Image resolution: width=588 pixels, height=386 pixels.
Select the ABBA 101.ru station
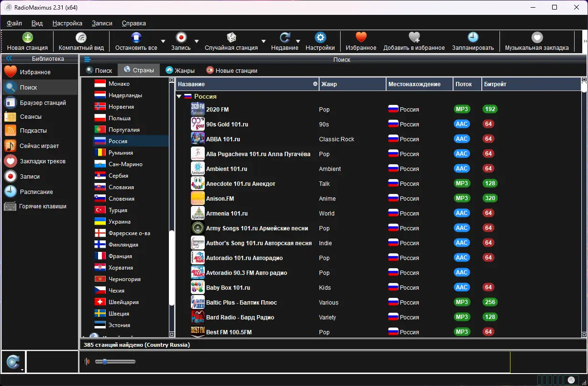click(x=378, y=139)
